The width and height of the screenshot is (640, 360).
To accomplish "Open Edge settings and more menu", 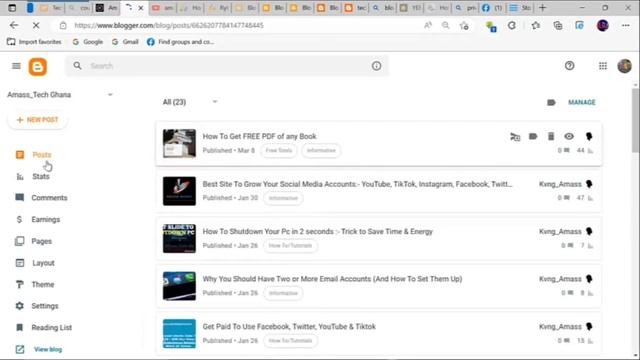I will [626, 25].
